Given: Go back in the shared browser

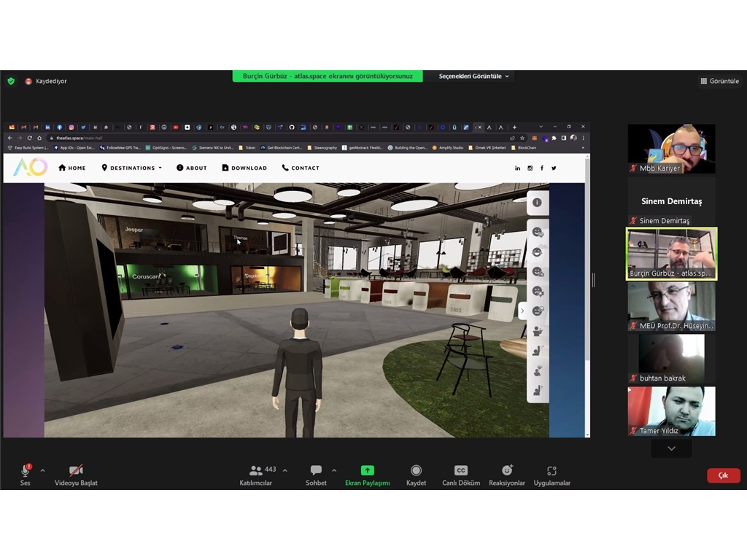Looking at the screenshot, I should click(x=10, y=138).
